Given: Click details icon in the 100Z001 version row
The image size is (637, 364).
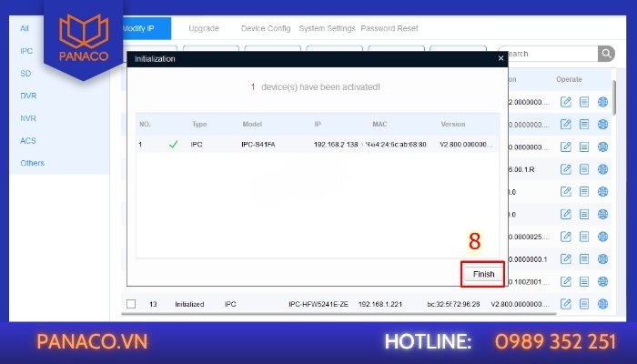Looking at the screenshot, I should tap(584, 281).
